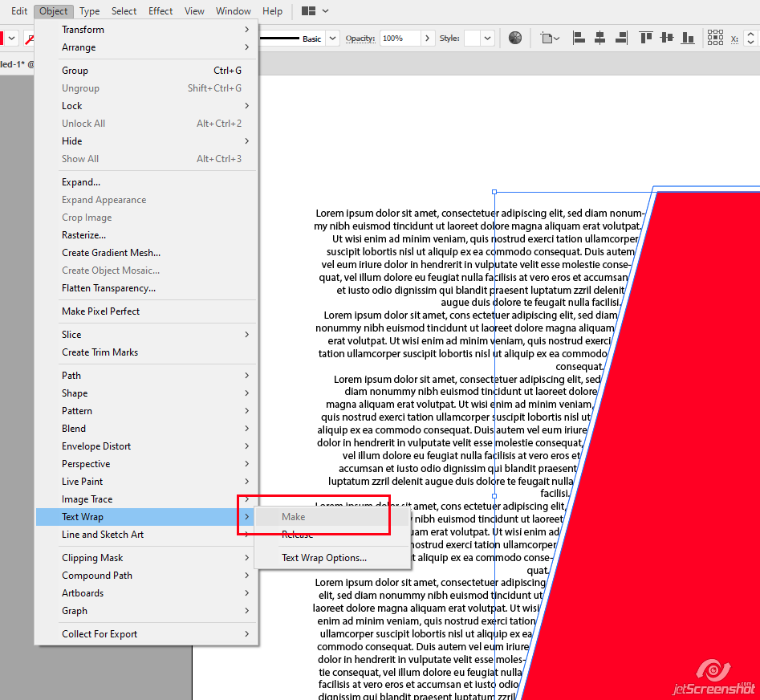Open the Select menu

124,10
